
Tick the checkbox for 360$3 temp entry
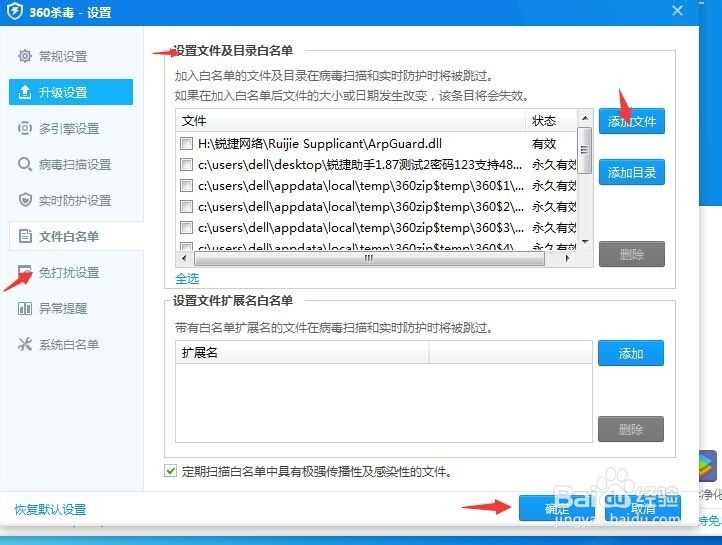coord(186,227)
